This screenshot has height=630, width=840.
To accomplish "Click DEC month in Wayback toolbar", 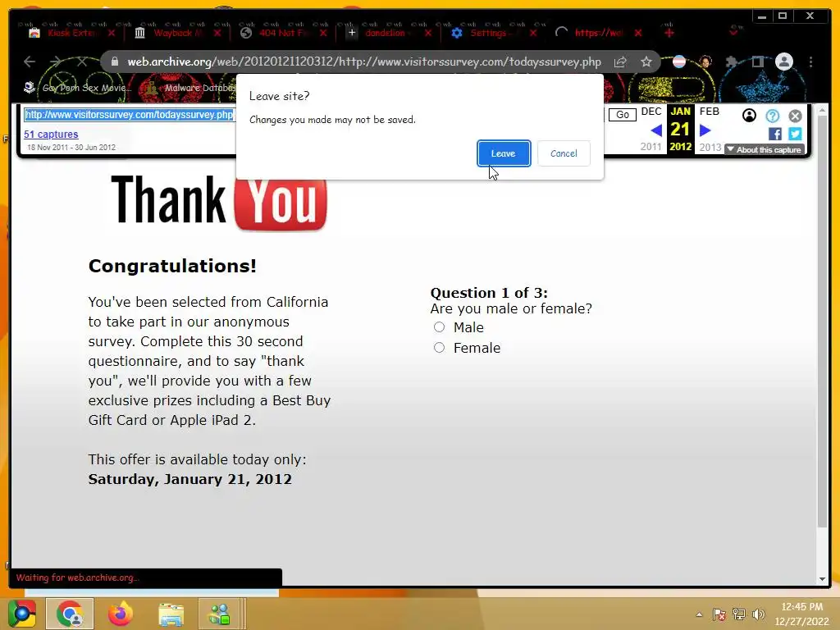I will [x=651, y=112].
